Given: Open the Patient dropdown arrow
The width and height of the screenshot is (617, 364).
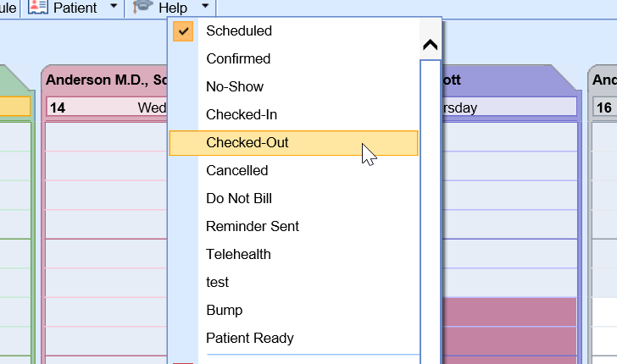Looking at the screenshot, I should [x=114, y=8].
